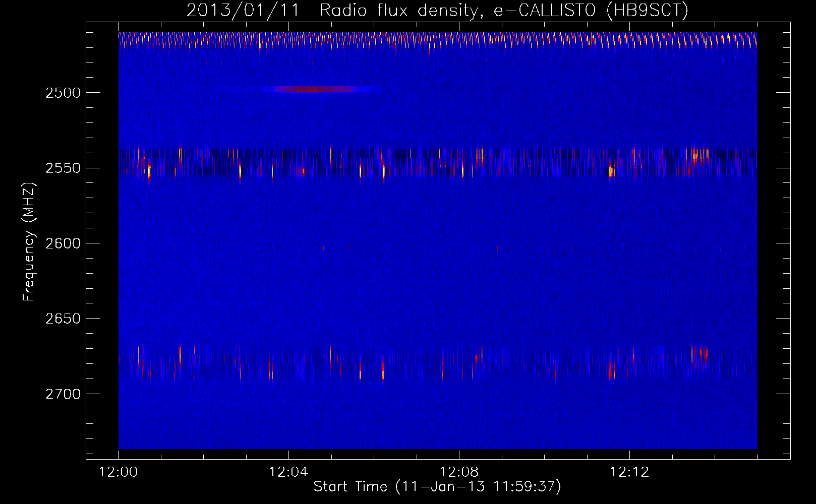816x504 pixels.
Task: Select the 2650 frequency axis label
Action: pos(63,319)
